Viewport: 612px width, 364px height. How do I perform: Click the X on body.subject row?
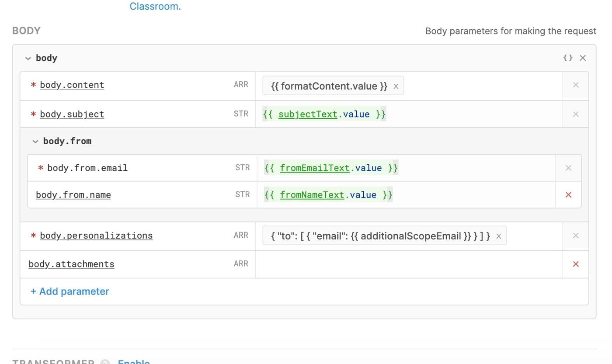576,114
